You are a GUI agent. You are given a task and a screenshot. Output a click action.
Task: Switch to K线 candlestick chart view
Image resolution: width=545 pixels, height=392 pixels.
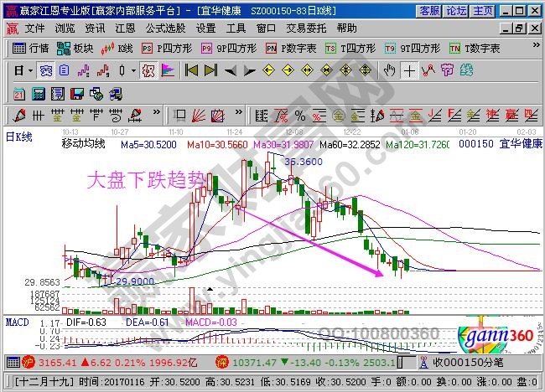117,49
